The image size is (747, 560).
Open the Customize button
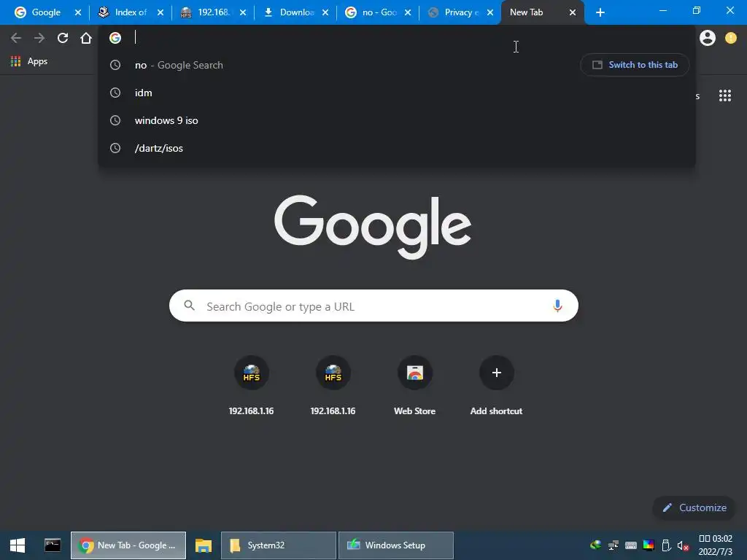tap(694, 507)
